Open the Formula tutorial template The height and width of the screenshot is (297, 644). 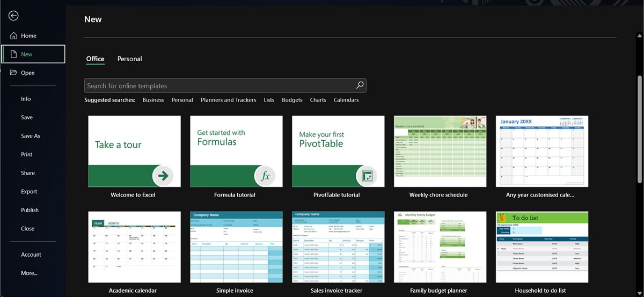236,151
